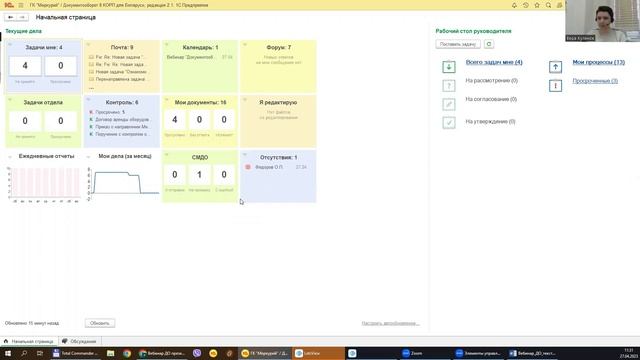Click the 4 tile in Мои документы
The image size is (640, 360).
pyautogui.click(x=175, y=120)
